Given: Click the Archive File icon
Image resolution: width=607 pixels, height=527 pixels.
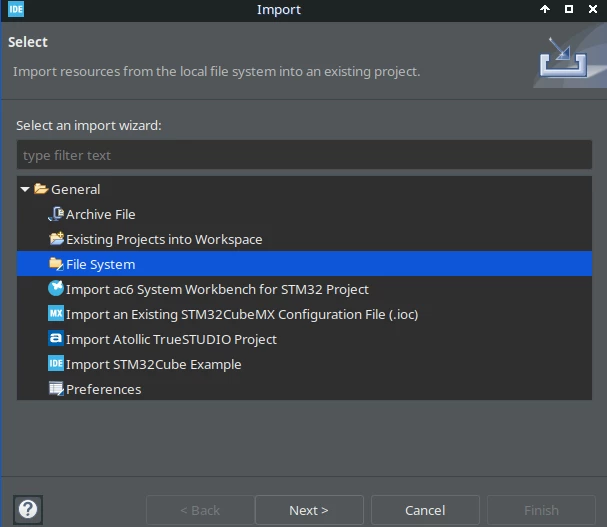Looking at the screenshot, I should 56,214.
